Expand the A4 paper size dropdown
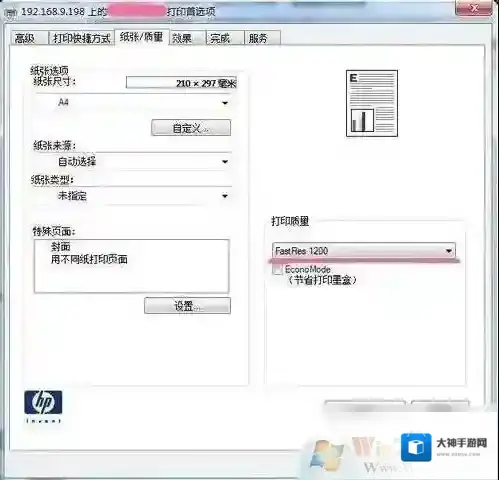The image size is (499, 480). [x=133, y=102]
